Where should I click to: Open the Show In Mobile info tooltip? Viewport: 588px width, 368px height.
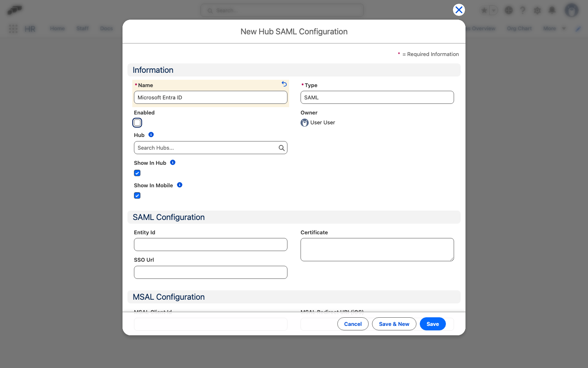tap(180, 185)
